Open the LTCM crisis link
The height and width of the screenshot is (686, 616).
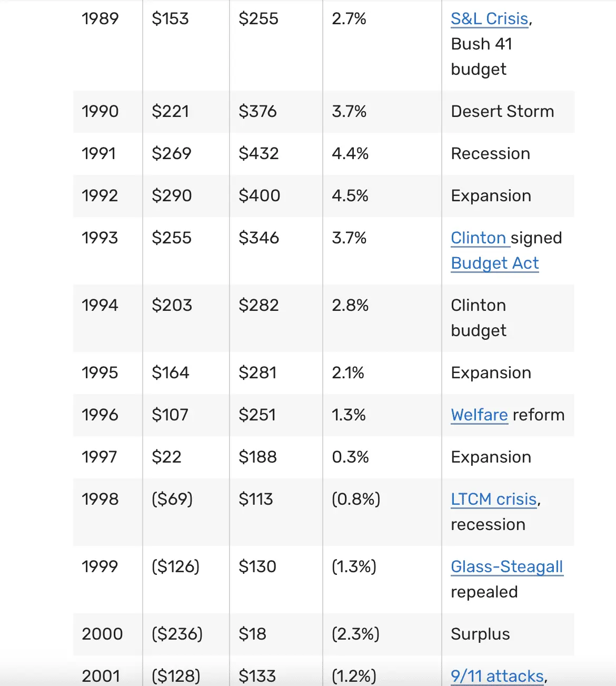pyautogui.click(x=494, y=499)
